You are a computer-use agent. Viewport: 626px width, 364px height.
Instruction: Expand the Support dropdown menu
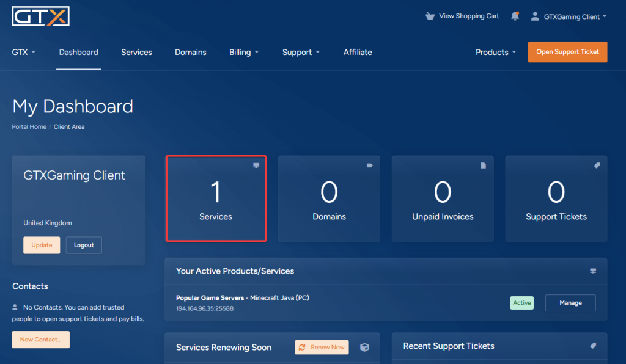pyautogui.click(x=301, y=53)
